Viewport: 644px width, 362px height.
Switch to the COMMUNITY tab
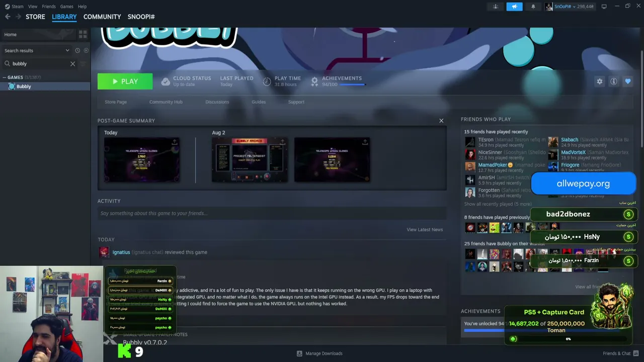(102, 17)
